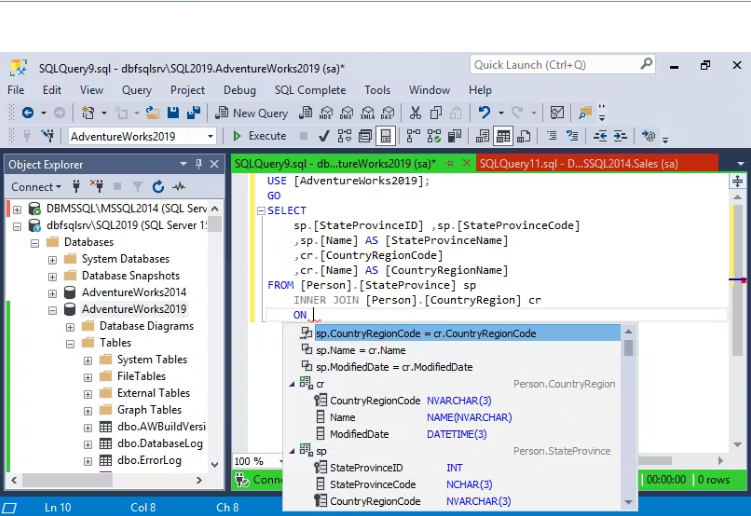The image size is (751, 516).
Task: Open the Tools menu
Action: click(377, 90)
